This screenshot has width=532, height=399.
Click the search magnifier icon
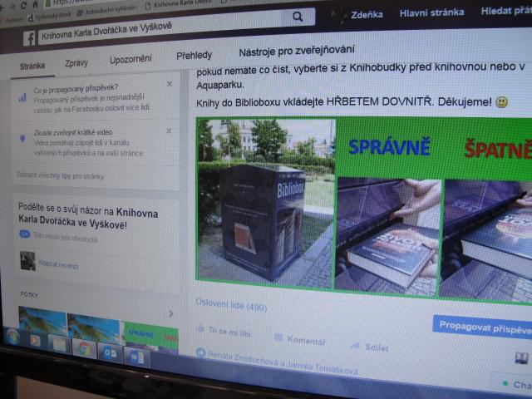(x=298, y=17)
